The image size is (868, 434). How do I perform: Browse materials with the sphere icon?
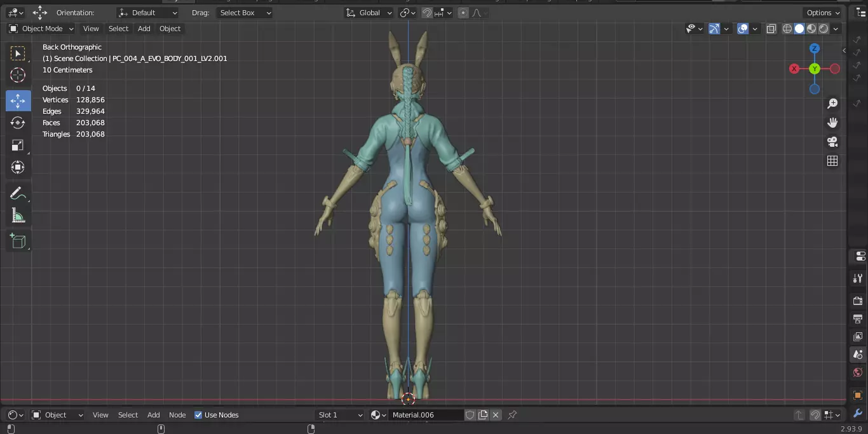[377, 415]
